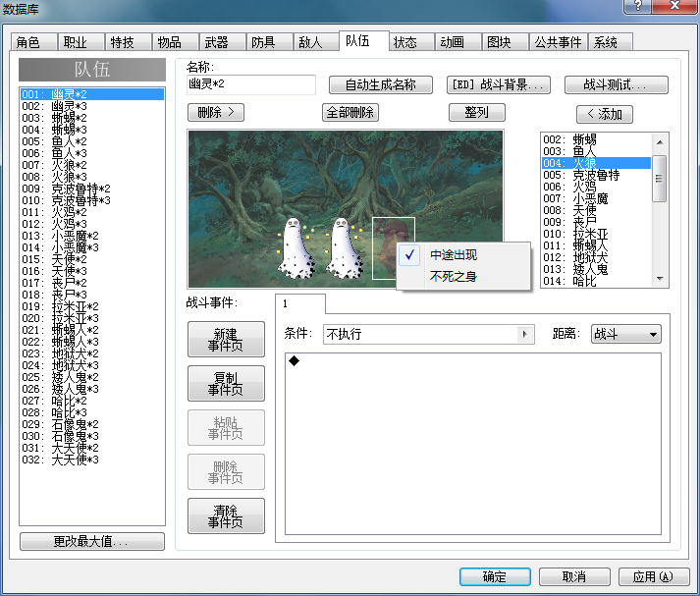
Task: Open the 防具 tab
Action: tap(270, 42)
